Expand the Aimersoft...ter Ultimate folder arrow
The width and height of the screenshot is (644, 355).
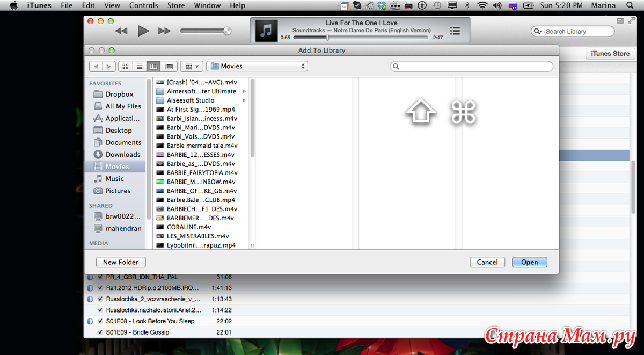[x=245, y=91]
